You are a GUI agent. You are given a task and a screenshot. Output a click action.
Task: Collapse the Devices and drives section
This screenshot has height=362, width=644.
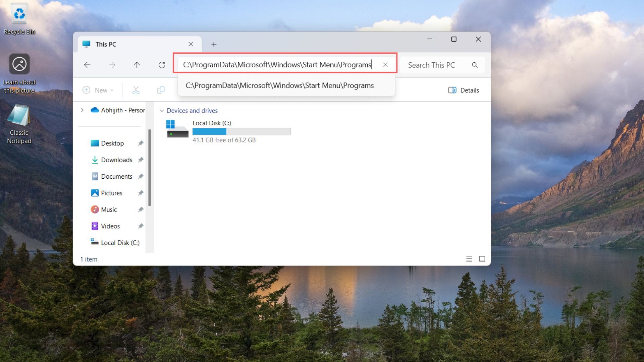162,111
